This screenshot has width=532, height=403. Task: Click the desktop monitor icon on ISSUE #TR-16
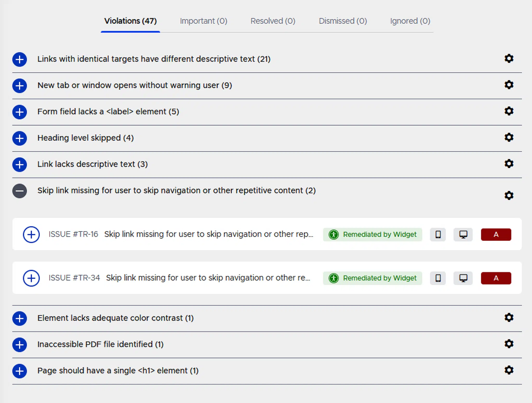(463, 234)
